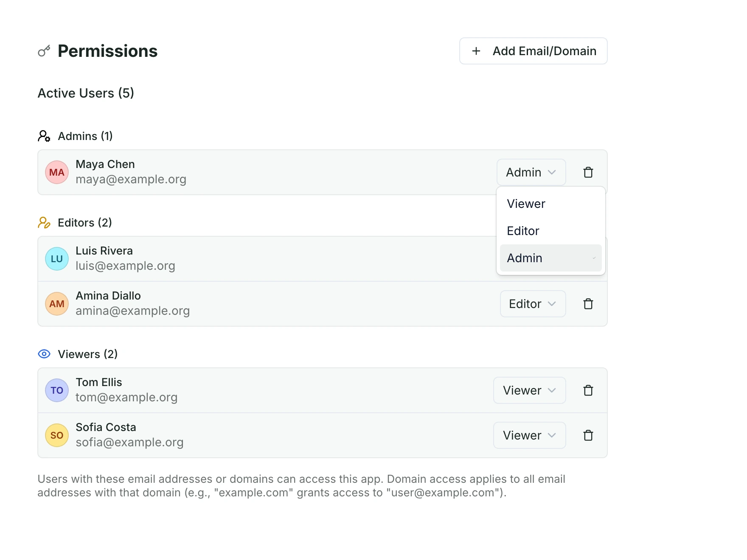Click Luis Rivera's LU avatar
The height and width of the screenshot is (560, 747).
coord(57,259)
